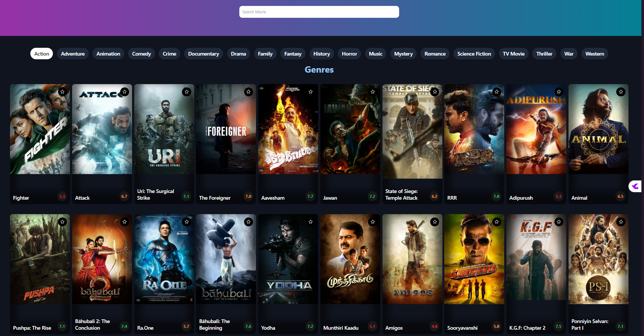Click the star on Bāhubali: The Beginning
This screenshot has height=336, width=644.
point(249,222)
